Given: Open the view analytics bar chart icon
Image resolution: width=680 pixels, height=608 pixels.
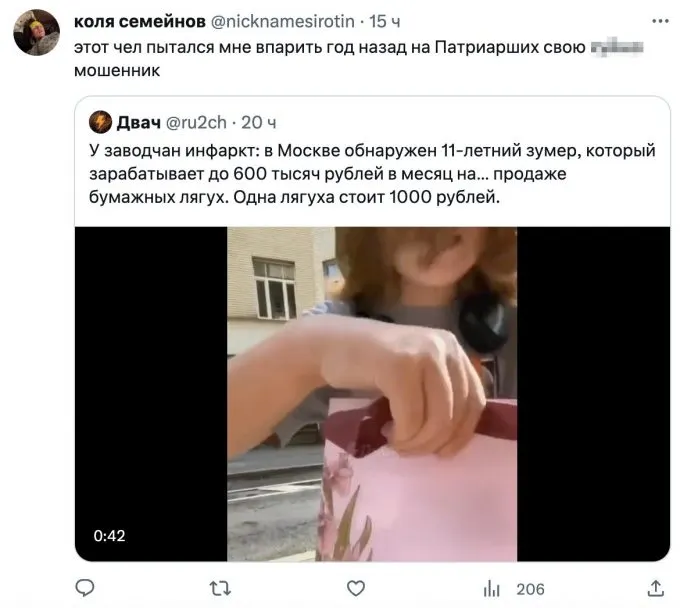Looking at the screenshot, I should pyautogui.click(x=491, y=589).
